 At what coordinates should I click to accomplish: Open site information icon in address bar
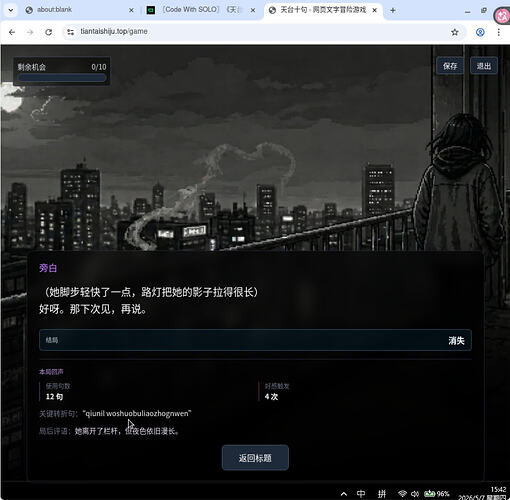[x=70, y=32]
